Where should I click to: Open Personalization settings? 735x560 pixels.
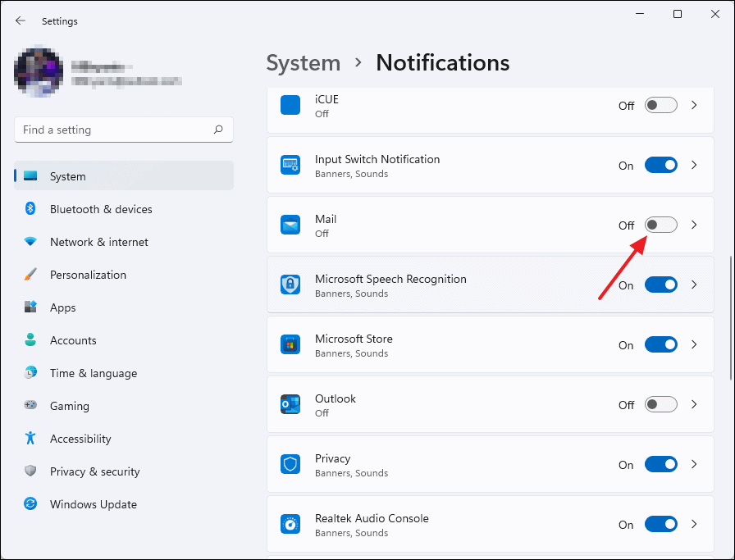(x=124, y=275)
